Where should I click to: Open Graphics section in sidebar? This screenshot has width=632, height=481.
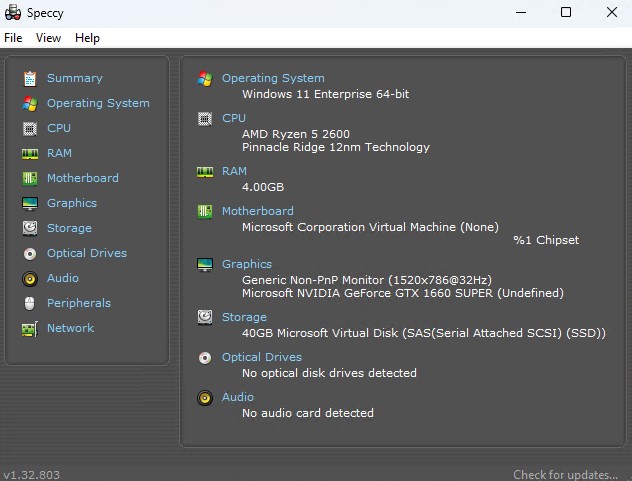[x=72, y=203]
